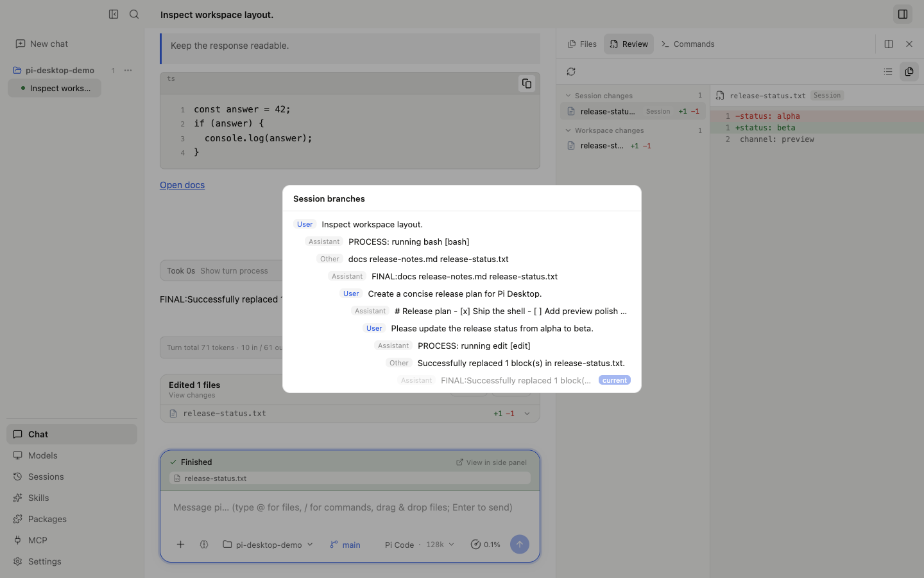The width and height of the screenshot is (924, 578).
Task: Open Pi Code 128k model dropdown
Action: click(420, 545)
